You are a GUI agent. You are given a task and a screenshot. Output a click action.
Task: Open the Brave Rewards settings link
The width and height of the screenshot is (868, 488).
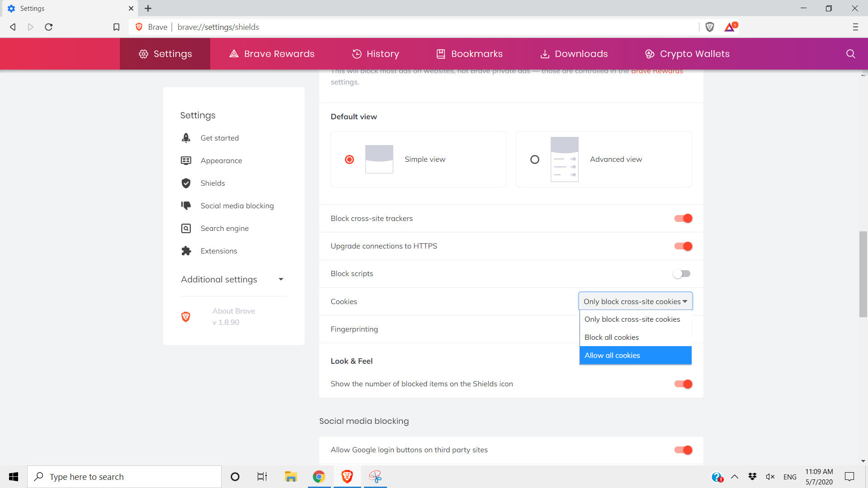click(656, 71)
